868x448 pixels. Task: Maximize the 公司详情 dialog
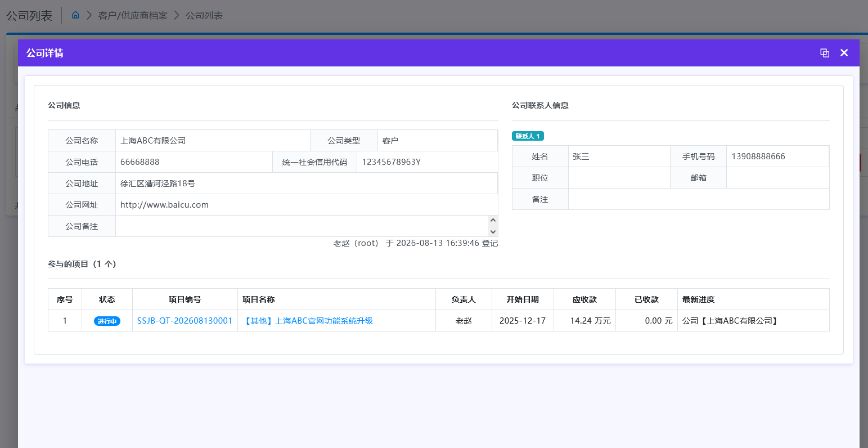click(x=825, y=53)
